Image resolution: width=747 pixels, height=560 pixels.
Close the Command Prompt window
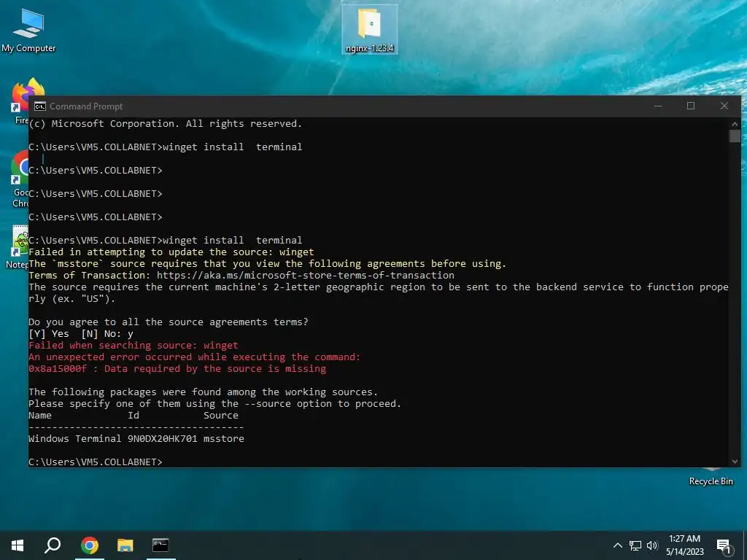(x=724, y=106)
